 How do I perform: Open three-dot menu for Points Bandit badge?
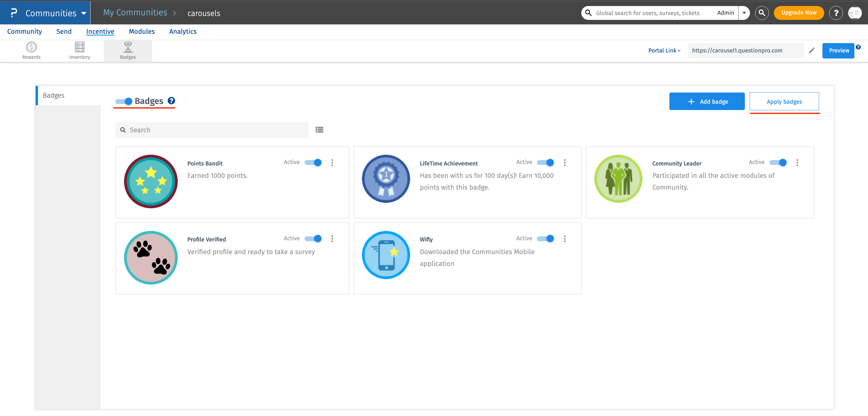tap(332, 162)
